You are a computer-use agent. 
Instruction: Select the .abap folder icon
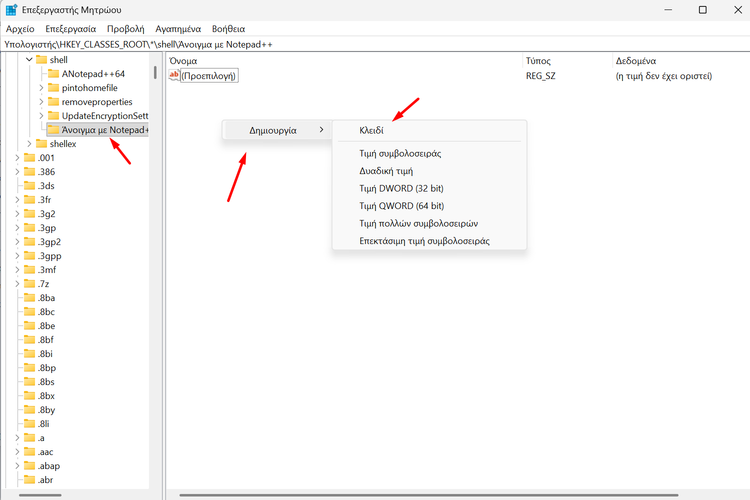click(28, 466)
